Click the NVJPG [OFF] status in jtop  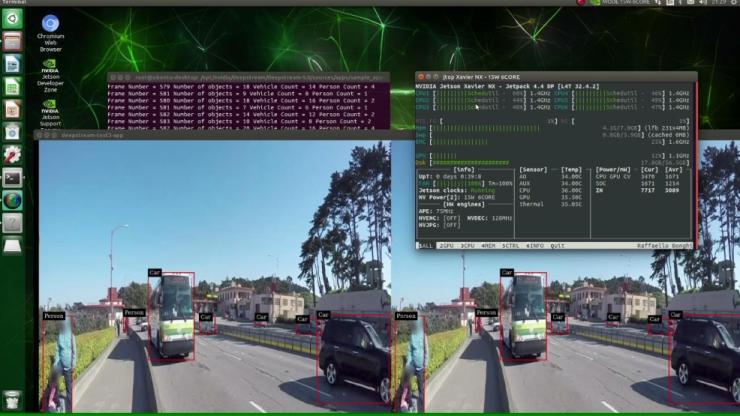pos(439,225)
